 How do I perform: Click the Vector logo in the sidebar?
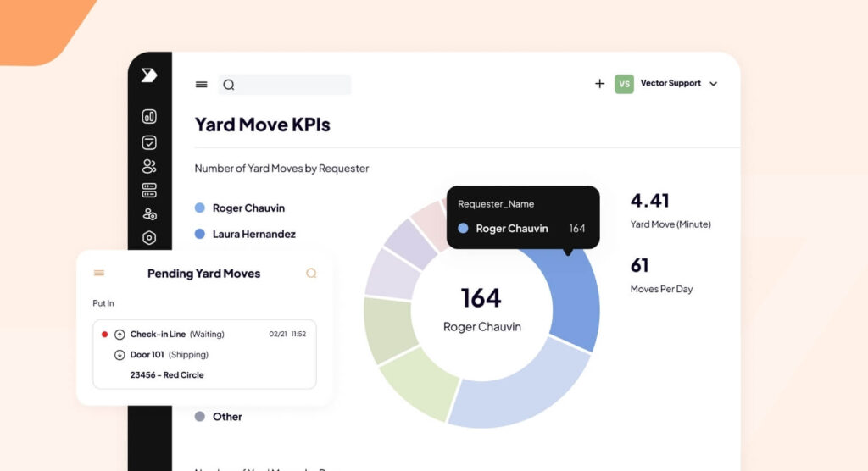coord(149,75)
